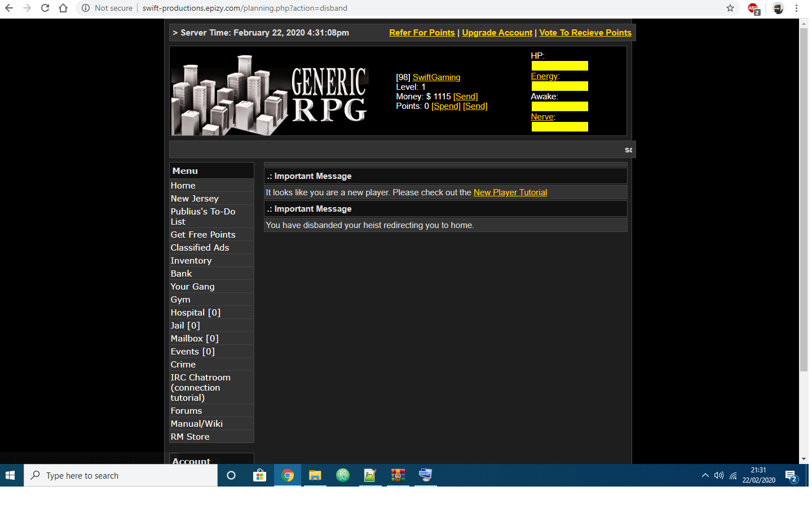Open the Cortana circle icon

(231, 475)
